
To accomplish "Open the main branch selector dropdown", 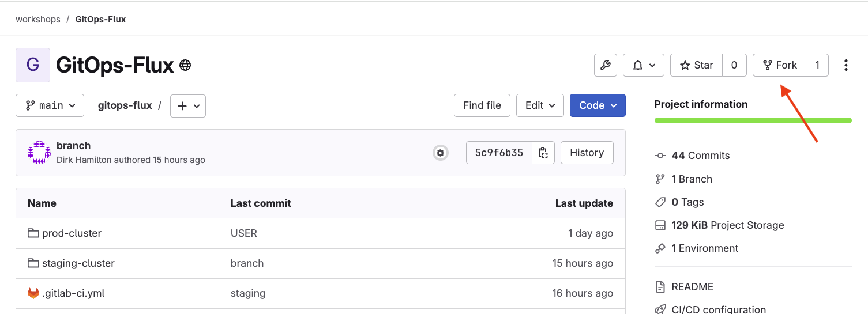I will (x=50, y=105).
